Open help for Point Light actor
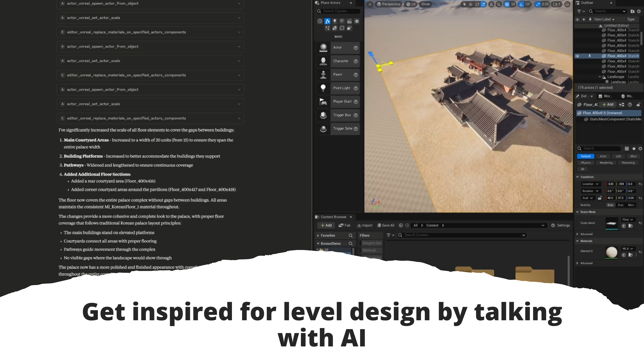 [x=356, y=88]
